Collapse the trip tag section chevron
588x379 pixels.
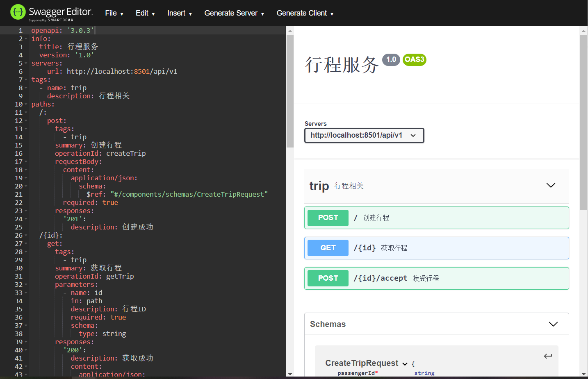point(551,185)
